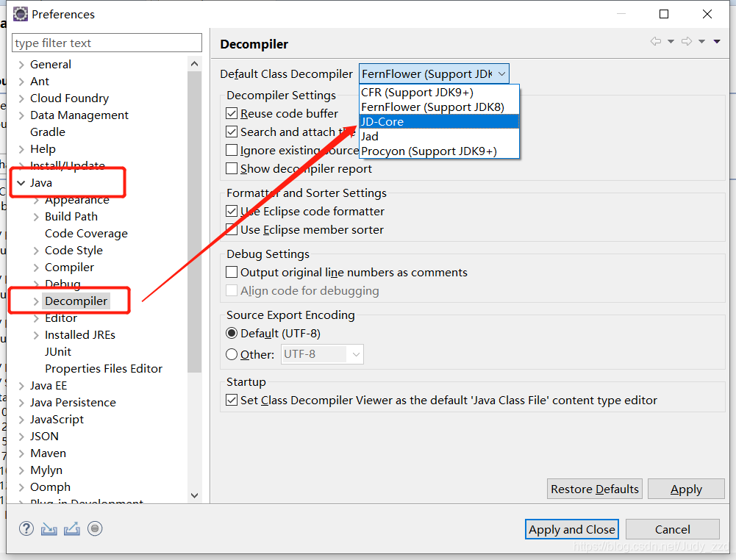Screen dimensions: 736x560
Task: Toggle Reuse code buffer checkbox
Action: (x=232, y=113)
